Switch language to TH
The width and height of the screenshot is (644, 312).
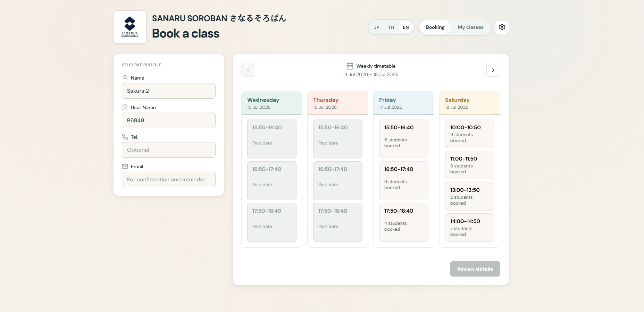(x=391, y=27)
